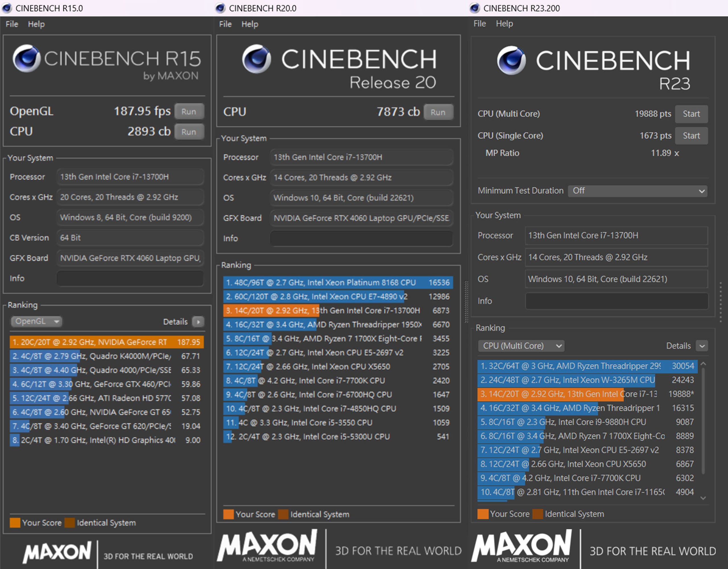This screenshot has width=728, height=569.
Task: Open File menu in Cinebench R23 window
Action: [x=480, y=24]
